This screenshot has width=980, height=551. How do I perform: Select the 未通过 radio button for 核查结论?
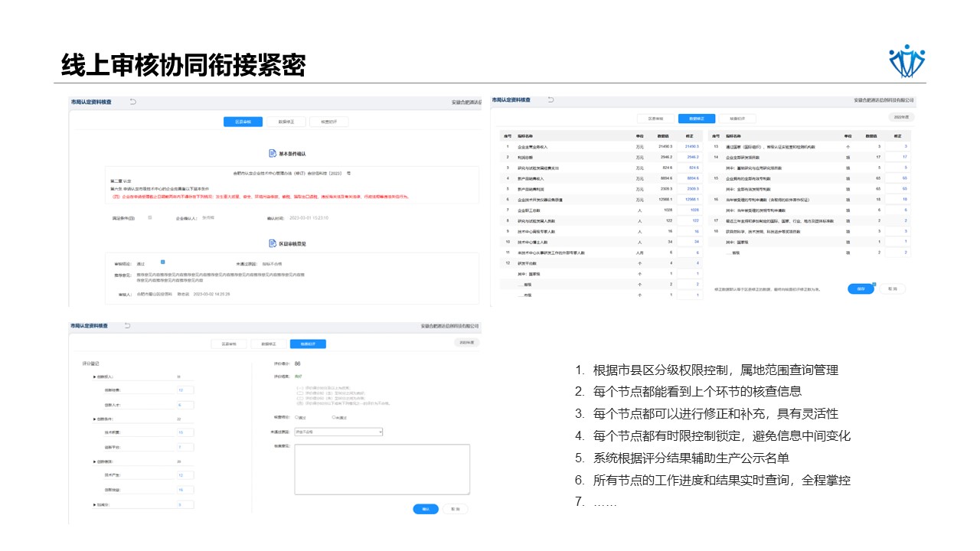click(x=334, y=417)
